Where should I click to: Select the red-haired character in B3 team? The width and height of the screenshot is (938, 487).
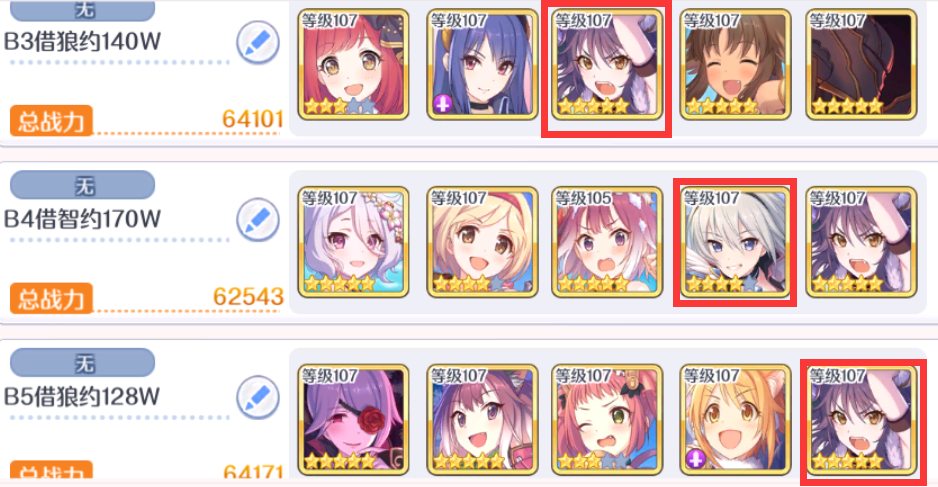point(354,65)
